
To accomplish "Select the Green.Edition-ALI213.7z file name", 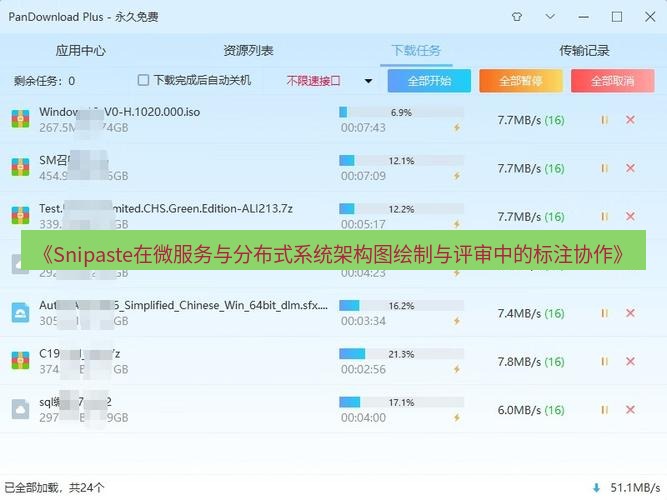I will point(166,209).
